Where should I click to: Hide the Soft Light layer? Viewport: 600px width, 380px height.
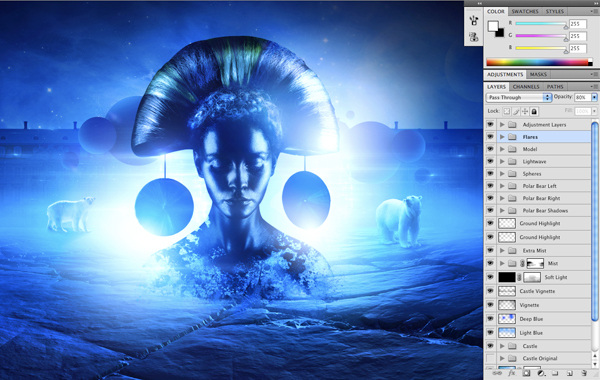click(490, 277)
